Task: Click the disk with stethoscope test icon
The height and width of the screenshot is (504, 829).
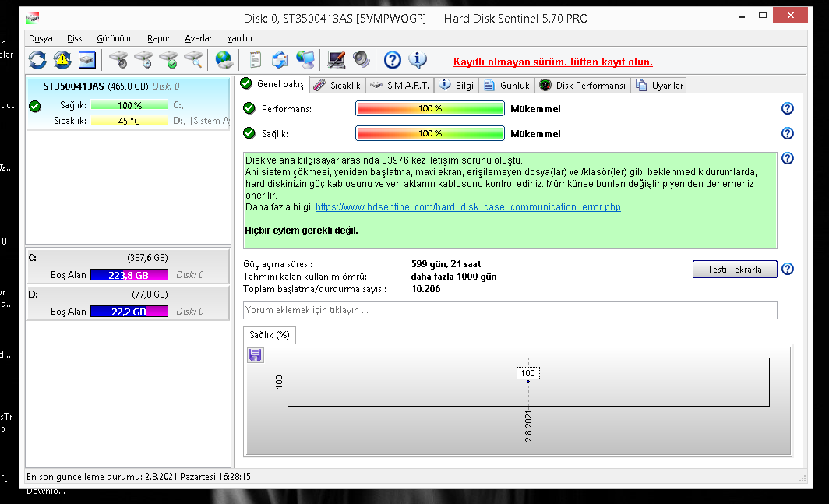Action: coord(119,60)
